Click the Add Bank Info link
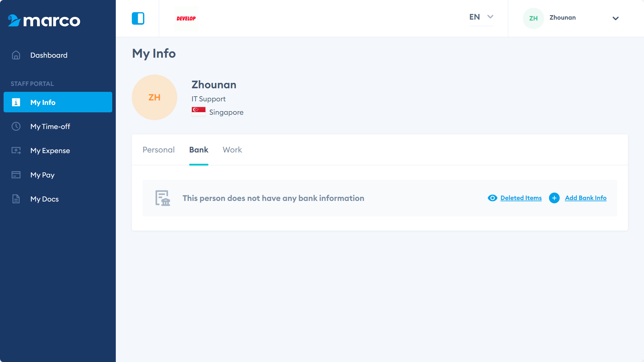 [x=586, y=198]
